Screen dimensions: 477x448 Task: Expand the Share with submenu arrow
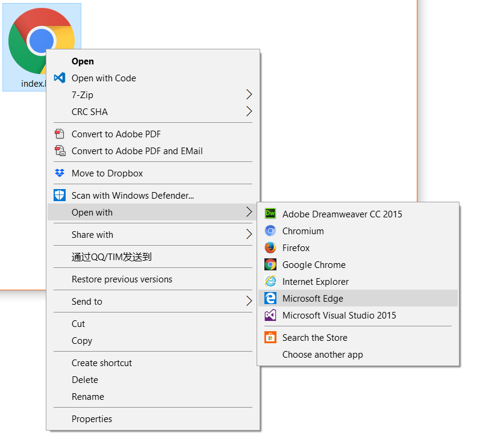[x=249, y=234]
